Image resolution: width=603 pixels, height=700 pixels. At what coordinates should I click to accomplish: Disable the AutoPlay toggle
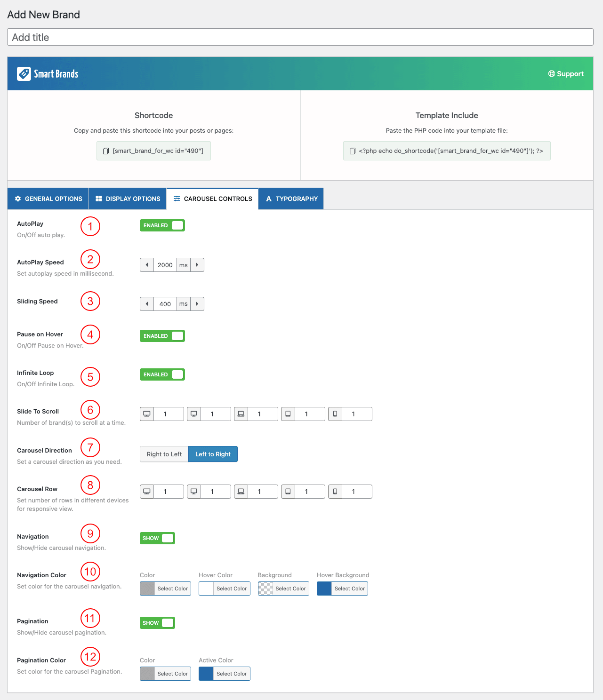point(162,225)
